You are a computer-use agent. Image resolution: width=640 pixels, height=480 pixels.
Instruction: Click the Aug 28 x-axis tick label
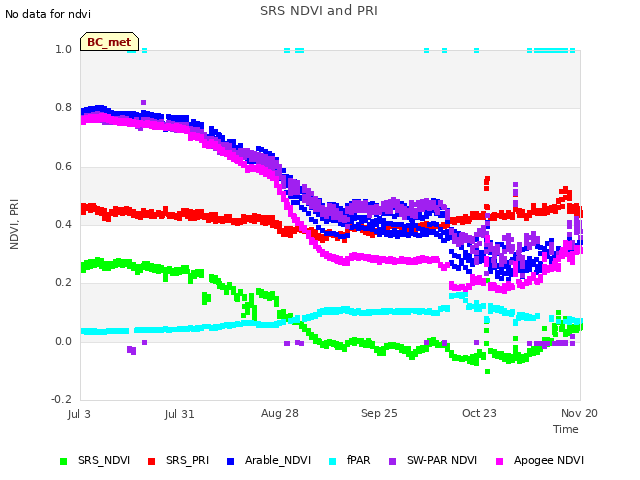(280, 413)
